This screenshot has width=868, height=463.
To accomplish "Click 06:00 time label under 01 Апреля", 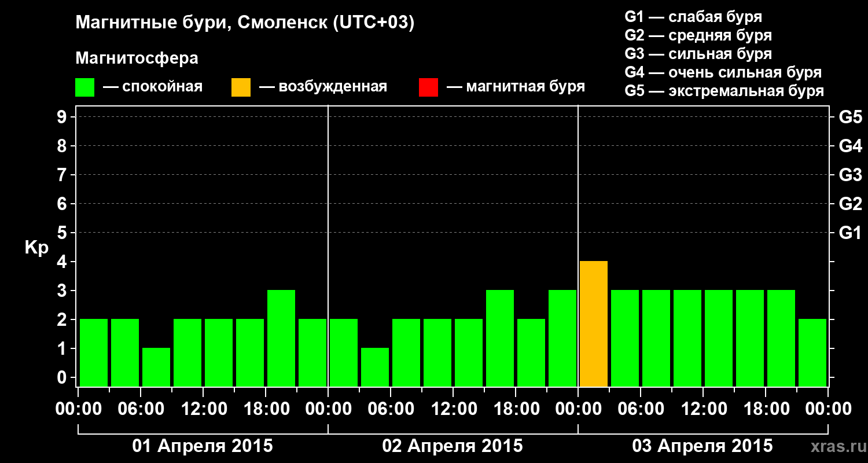I will point(141,409).
